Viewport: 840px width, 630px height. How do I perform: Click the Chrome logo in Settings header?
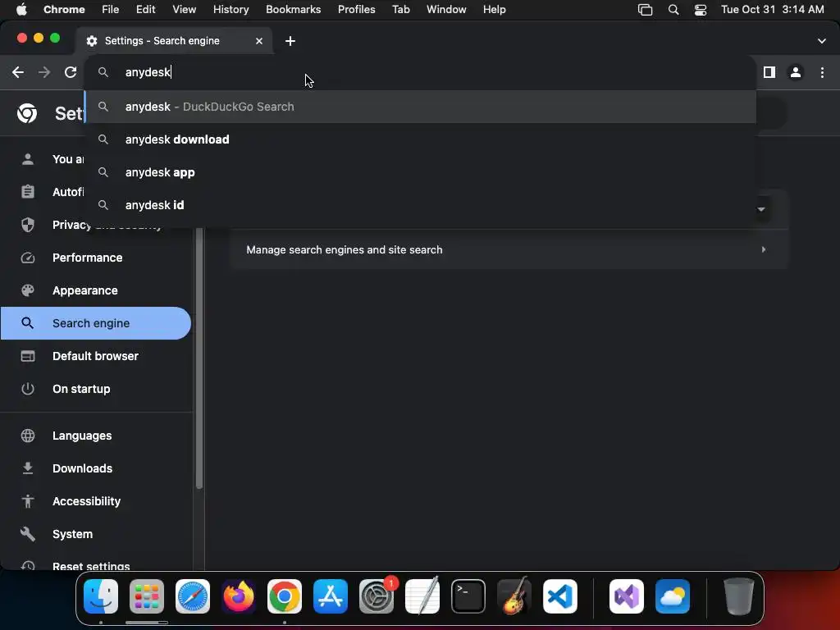pos(27,113)
